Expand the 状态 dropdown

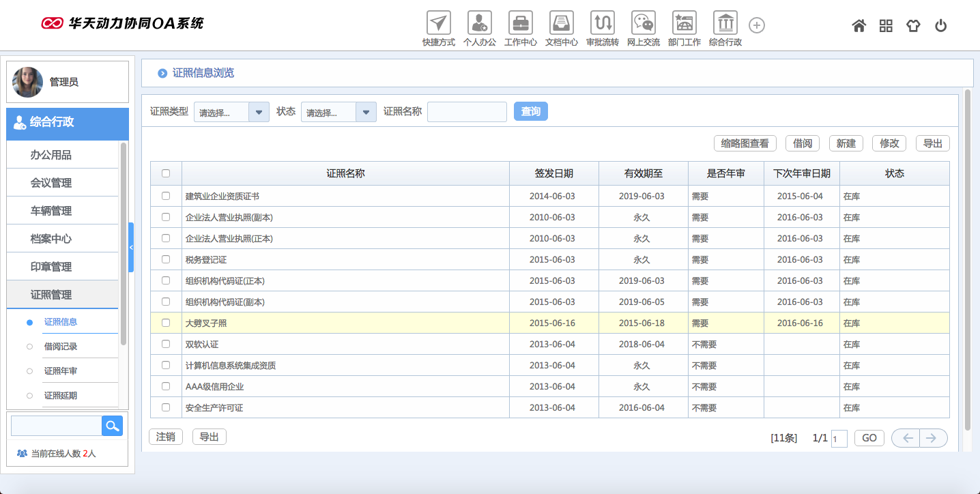[x=366, y=113]
